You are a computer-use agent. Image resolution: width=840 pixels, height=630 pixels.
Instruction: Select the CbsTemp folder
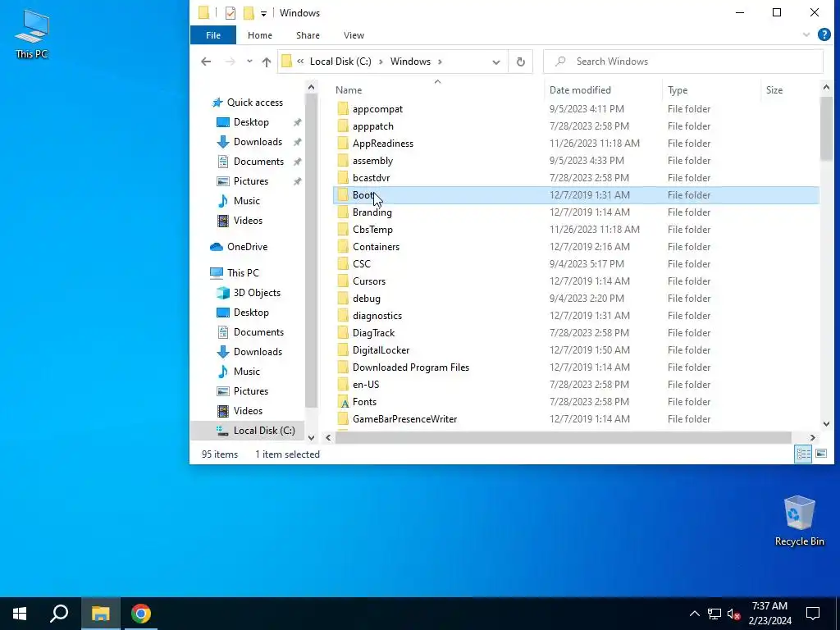[372, 230]
